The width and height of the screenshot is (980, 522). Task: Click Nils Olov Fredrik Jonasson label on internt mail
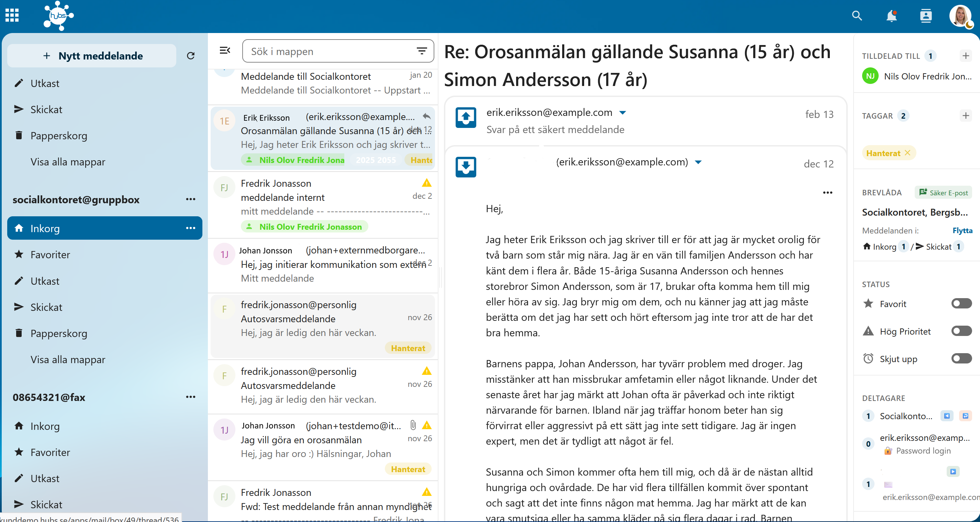(304, 227)
